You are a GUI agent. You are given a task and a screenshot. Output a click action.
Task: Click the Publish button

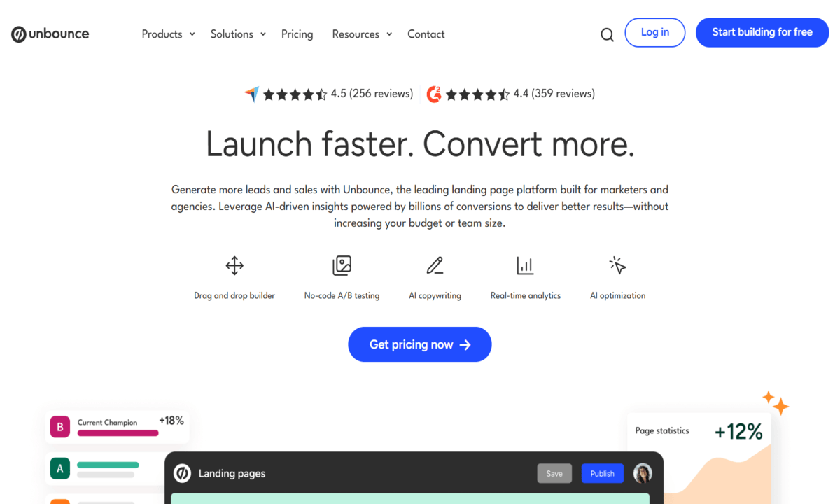(602, 473)
